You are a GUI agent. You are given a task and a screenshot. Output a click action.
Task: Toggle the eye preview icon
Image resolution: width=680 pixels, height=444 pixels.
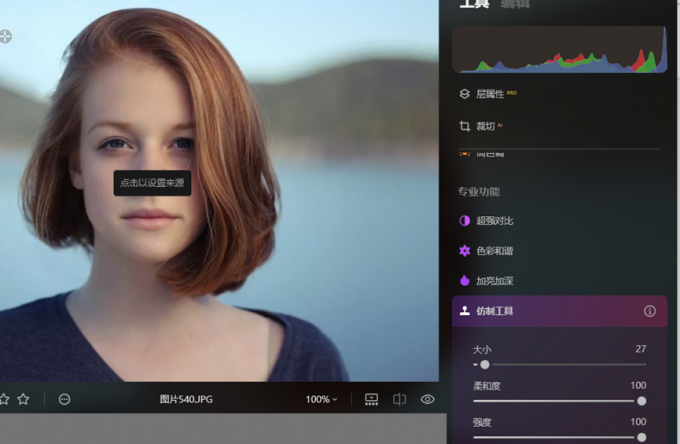click(428, 399)
